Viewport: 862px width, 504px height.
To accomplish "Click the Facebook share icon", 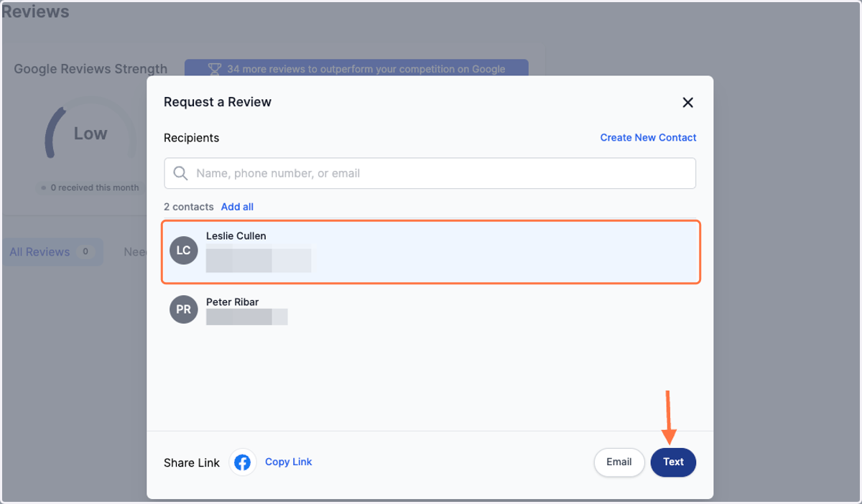I will [x=243, y=463].
